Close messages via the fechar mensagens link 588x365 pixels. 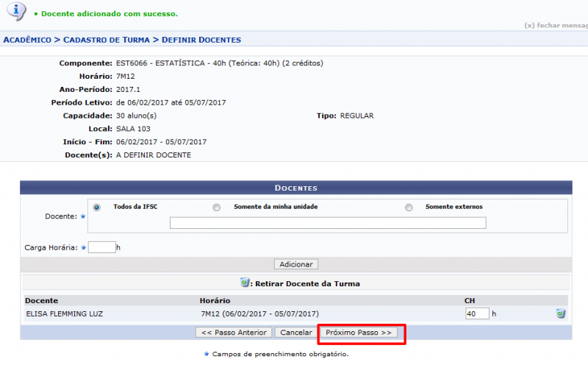click(556, 25)
